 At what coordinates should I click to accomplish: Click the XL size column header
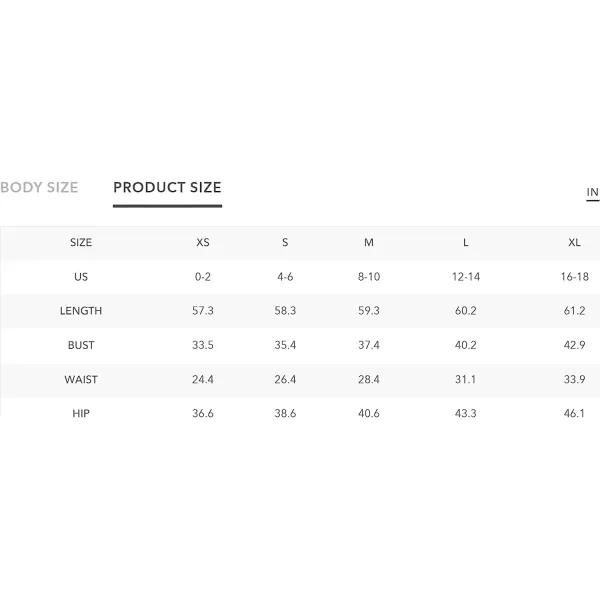click(x=574, y=243)
